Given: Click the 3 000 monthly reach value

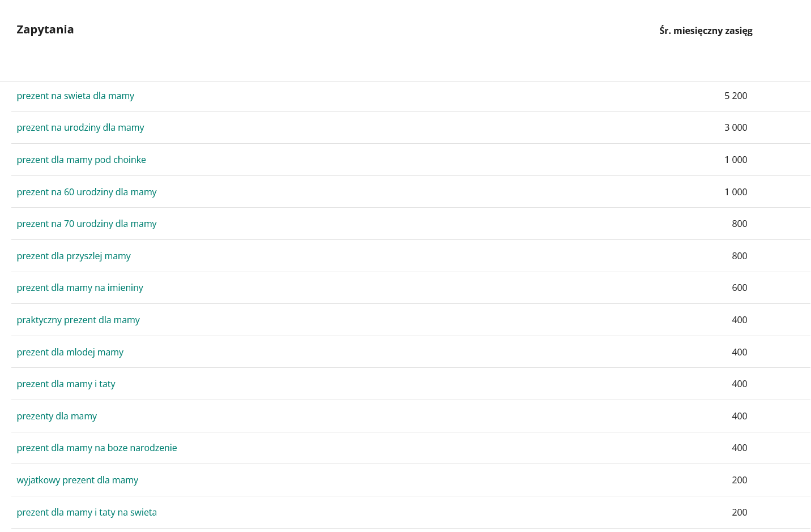Looking at the screenshot, I should click(736, 128).
